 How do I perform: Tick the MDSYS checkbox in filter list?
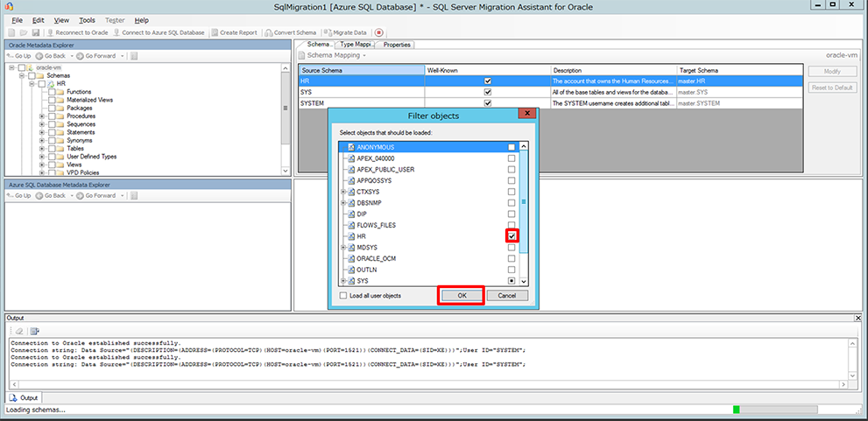click(512, 248)
